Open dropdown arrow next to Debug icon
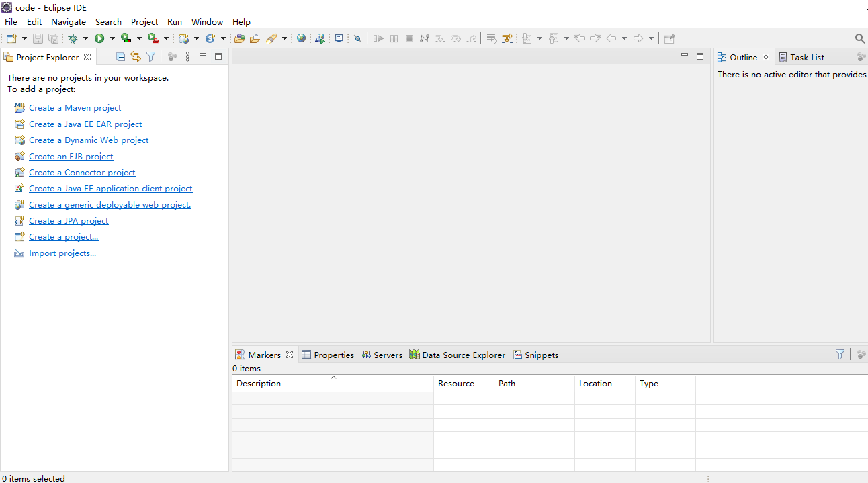 (x=85, y=38)
